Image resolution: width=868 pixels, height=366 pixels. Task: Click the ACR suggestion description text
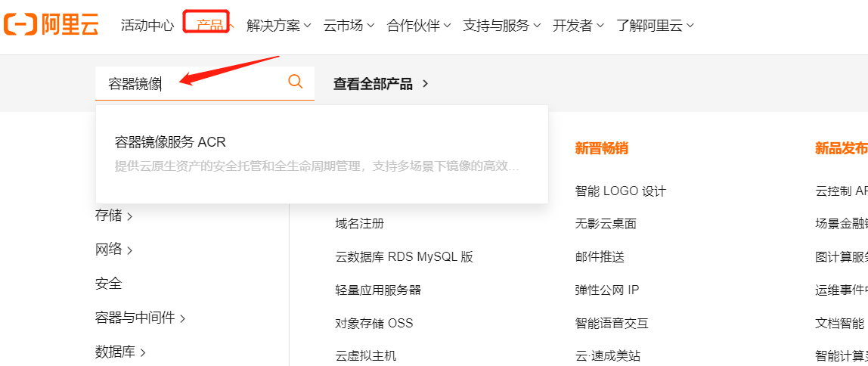click(317, 166)
